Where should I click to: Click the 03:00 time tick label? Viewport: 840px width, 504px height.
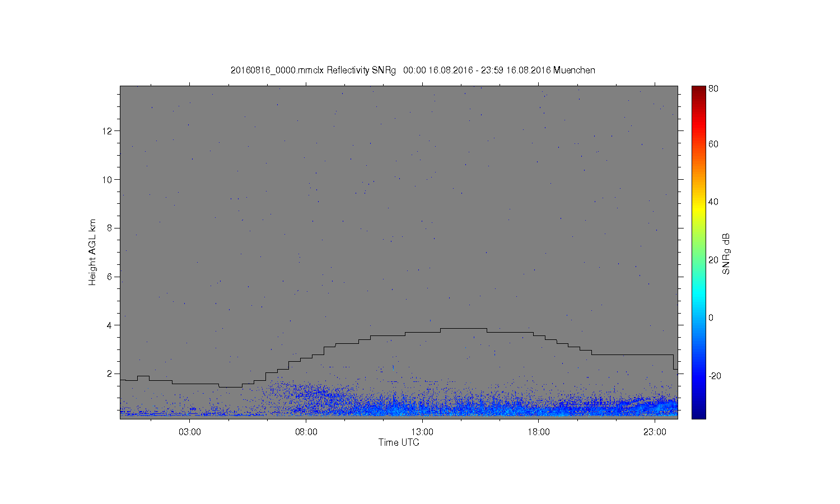[190, 432]
